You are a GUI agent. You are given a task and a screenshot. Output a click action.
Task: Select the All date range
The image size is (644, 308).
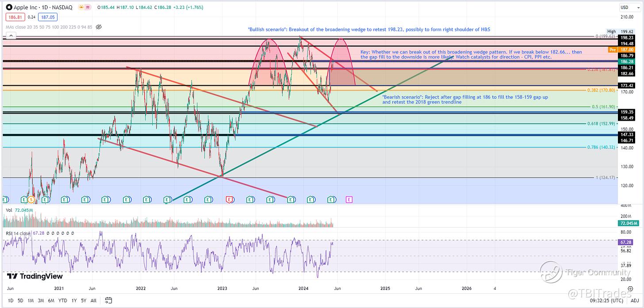pos(93,300)
